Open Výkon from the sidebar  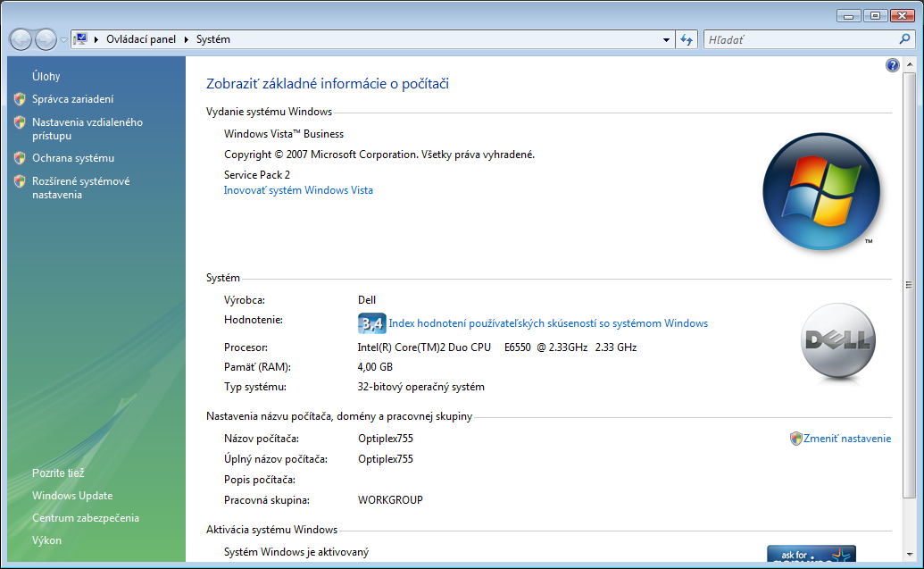(46, 540)
